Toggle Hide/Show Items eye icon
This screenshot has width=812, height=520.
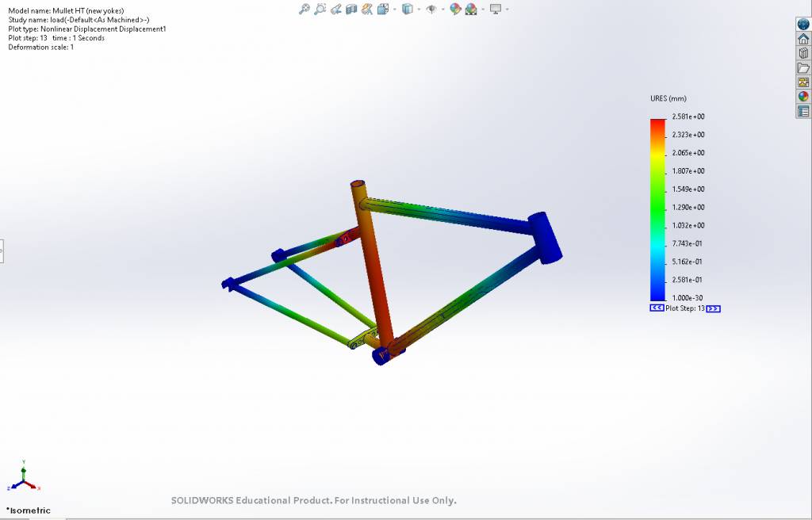point(431,10)
